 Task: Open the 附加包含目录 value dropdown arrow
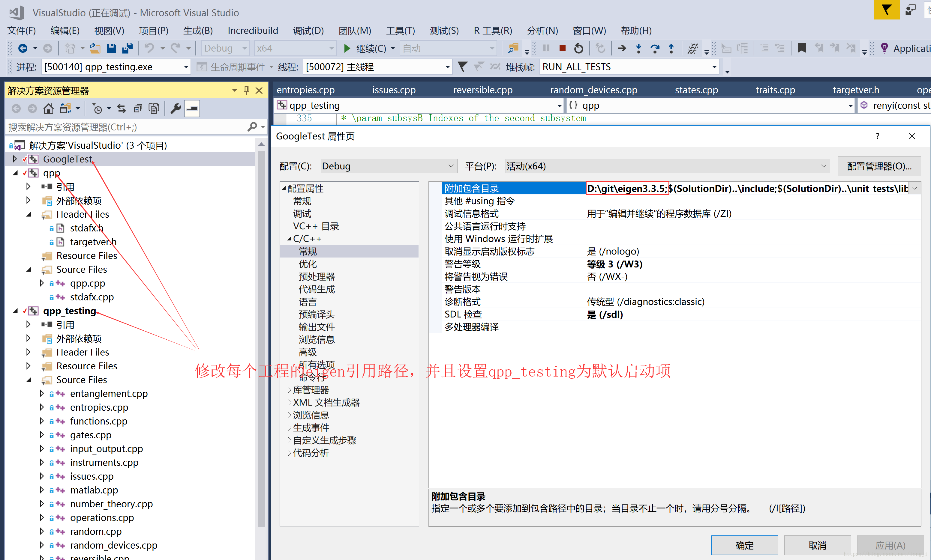(914, 188)
